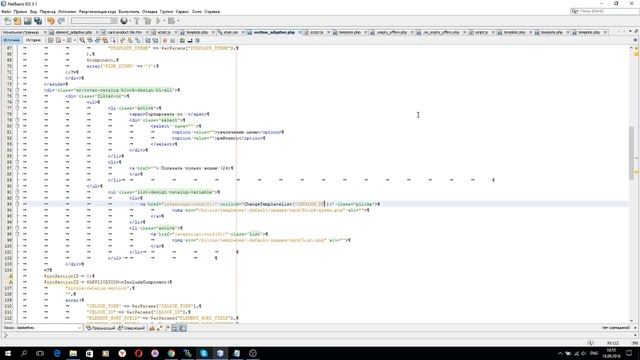
Task: Click the yellow error stripe mark at top
Action: [636, 54]
